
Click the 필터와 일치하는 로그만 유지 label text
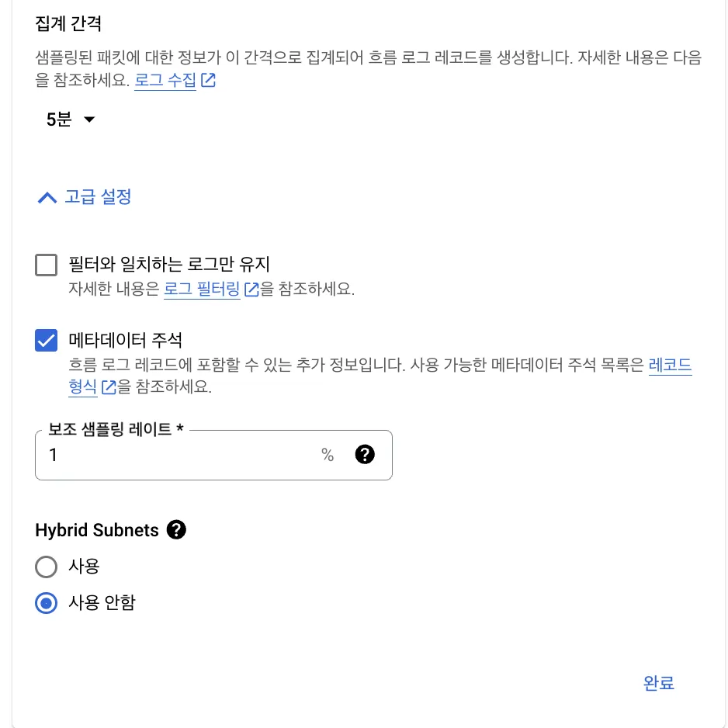pos(169,264)
